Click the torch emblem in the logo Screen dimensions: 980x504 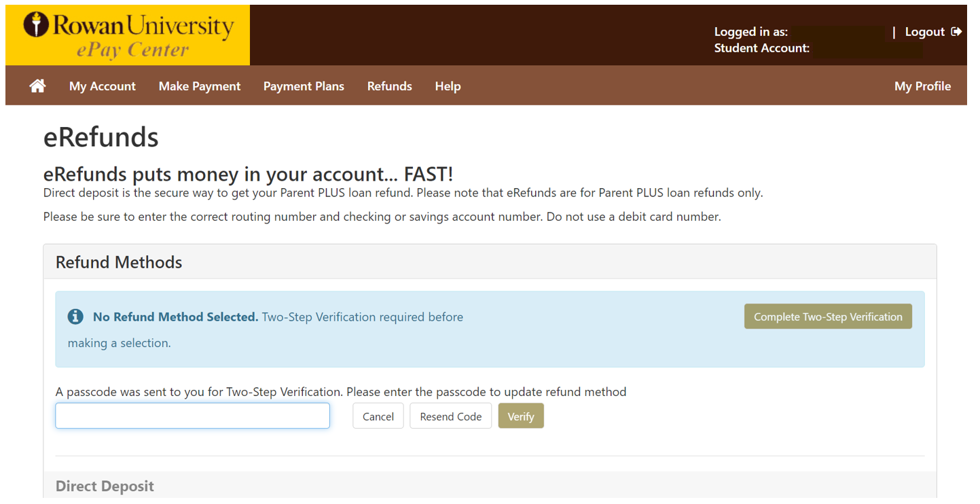[36, 25]
